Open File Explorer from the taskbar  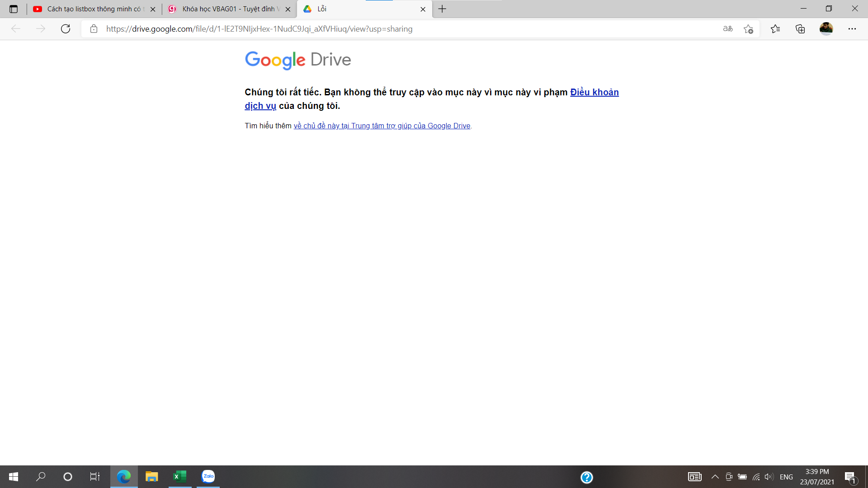[x=151, y=477]
